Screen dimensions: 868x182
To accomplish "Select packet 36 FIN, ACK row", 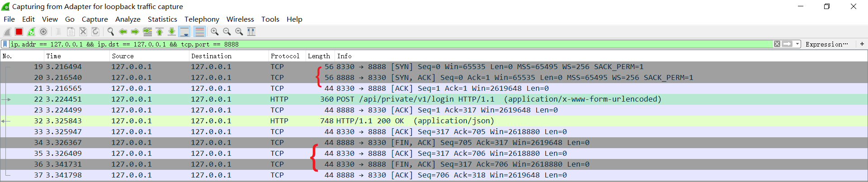I will pos(434,164).
